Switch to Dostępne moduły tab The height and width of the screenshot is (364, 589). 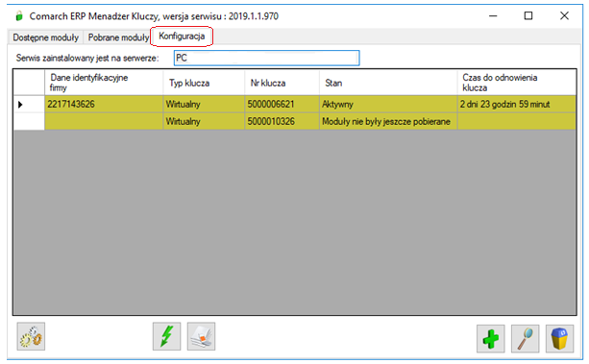click(x=46, y=37)
